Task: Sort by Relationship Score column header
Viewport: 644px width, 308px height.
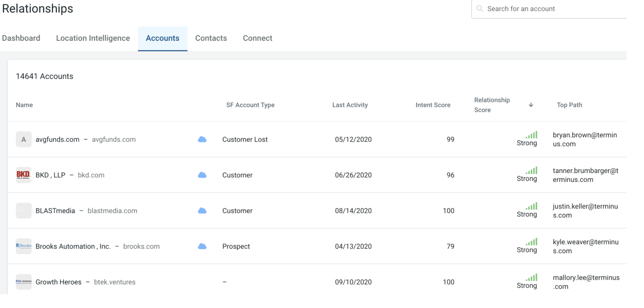Action: [492, 105]
